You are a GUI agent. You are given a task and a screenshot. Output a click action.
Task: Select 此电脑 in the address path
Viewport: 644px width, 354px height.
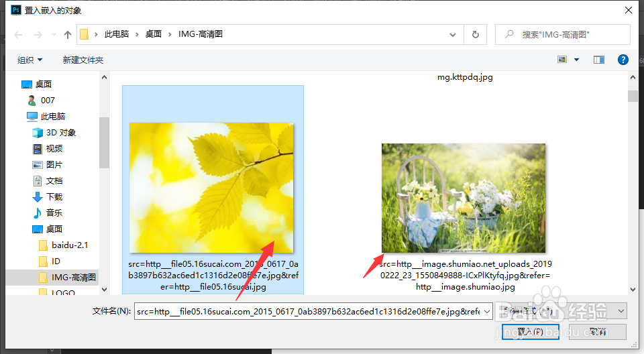[117, 34]
